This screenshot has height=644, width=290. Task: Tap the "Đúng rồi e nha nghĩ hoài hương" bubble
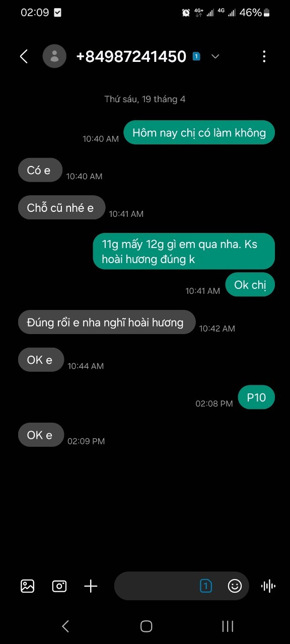(107, 323)
